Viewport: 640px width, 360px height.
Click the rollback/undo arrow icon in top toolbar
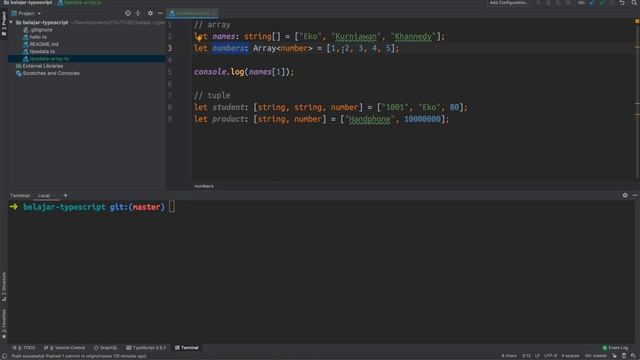point(622,3)
